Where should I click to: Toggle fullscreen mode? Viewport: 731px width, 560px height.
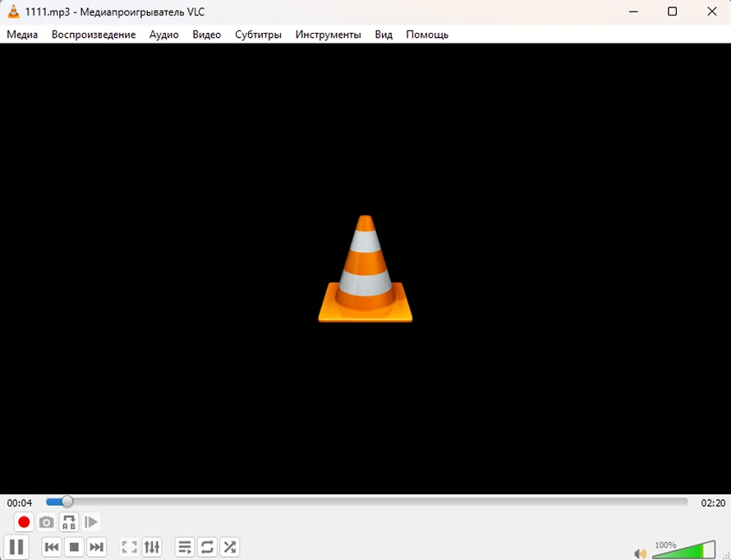(129, 547)
